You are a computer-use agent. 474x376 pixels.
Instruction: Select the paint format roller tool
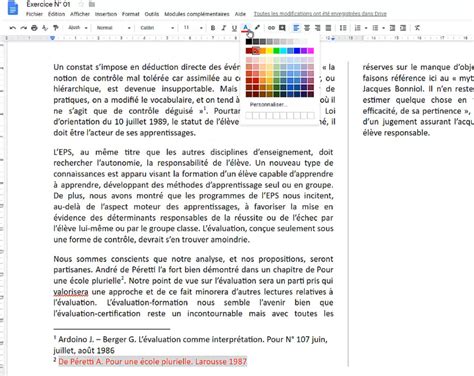pyautogui.click(x=56, y=28)
